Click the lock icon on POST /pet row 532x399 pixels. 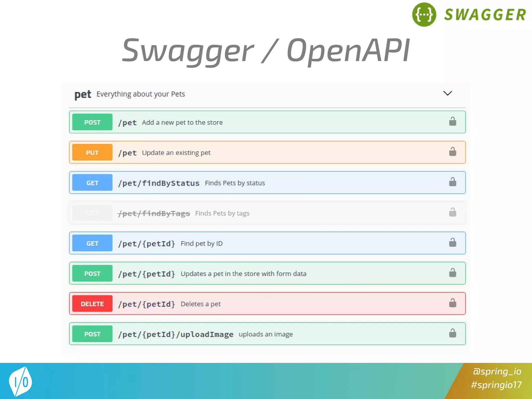pyautogui.click(x=453, y=121)
